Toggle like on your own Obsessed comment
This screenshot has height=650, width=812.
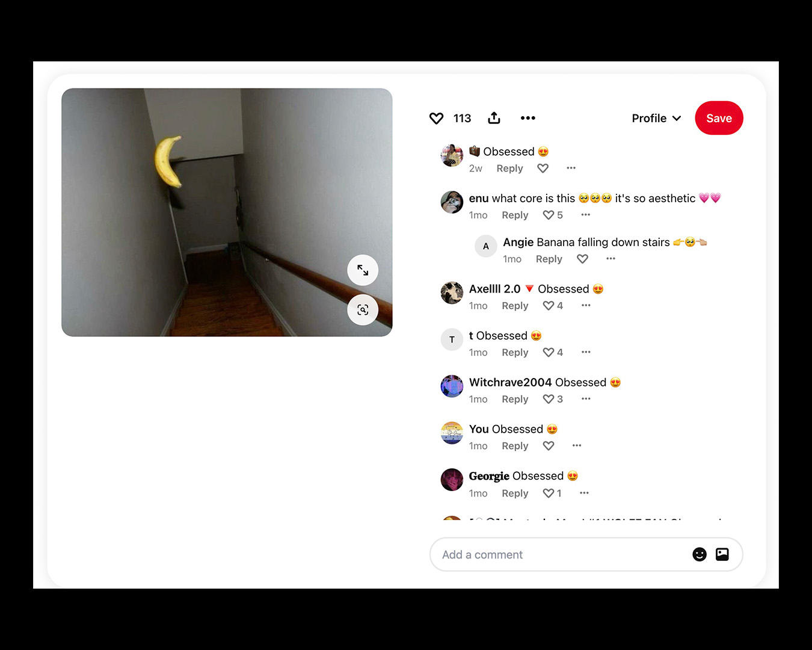549,446
